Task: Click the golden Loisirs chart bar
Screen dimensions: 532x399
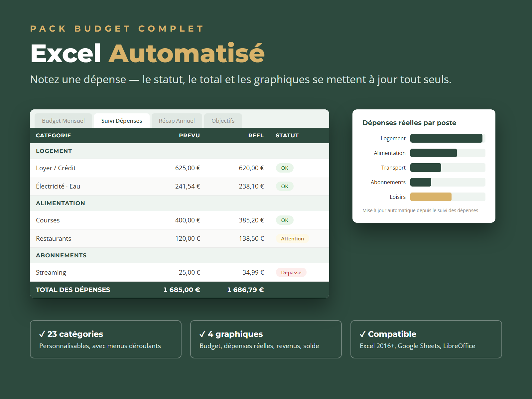Action: 431,197
